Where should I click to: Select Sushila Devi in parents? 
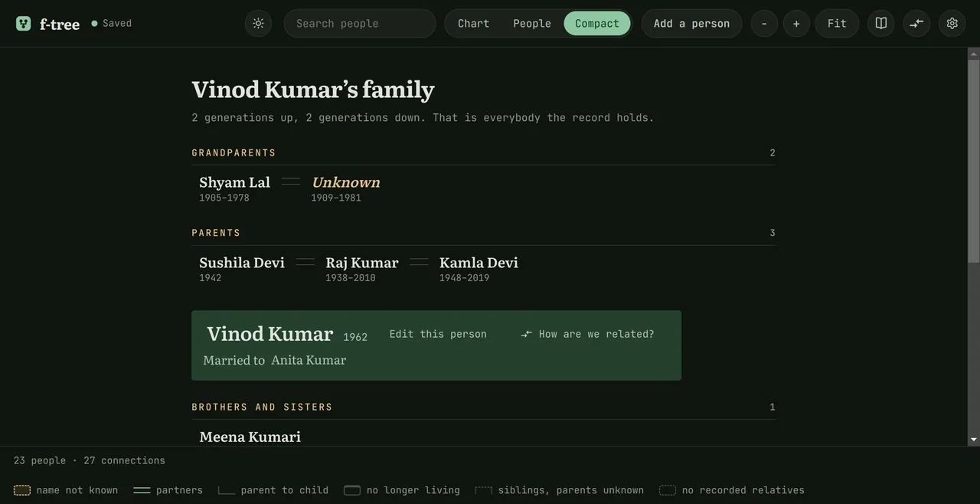242,263
